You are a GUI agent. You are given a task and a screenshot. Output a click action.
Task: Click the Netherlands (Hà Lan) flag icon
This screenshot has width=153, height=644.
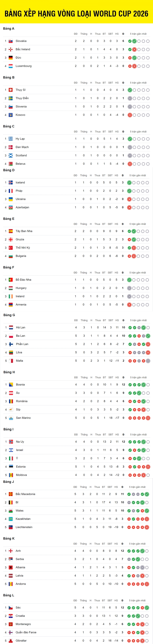click(11, 327)
